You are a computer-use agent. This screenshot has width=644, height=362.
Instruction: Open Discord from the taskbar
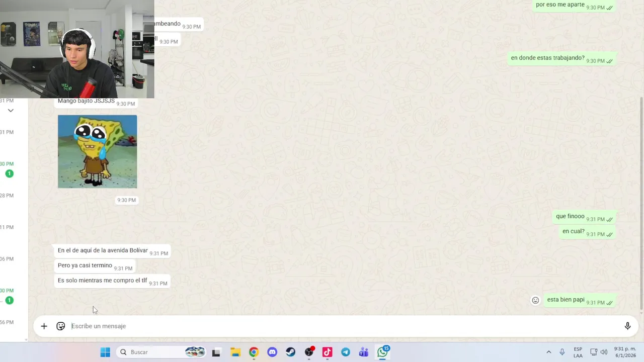pyautogui.click(x=272, y=352)
